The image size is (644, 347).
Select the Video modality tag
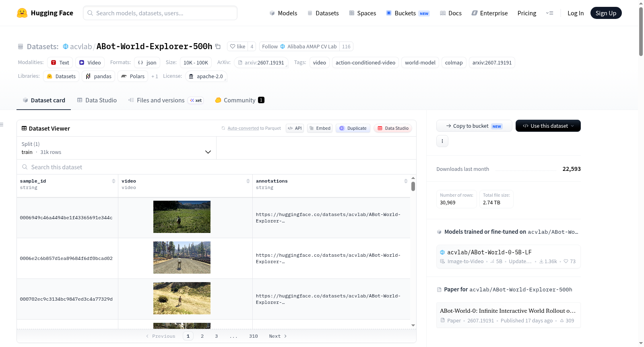click(x=90, y=62)
